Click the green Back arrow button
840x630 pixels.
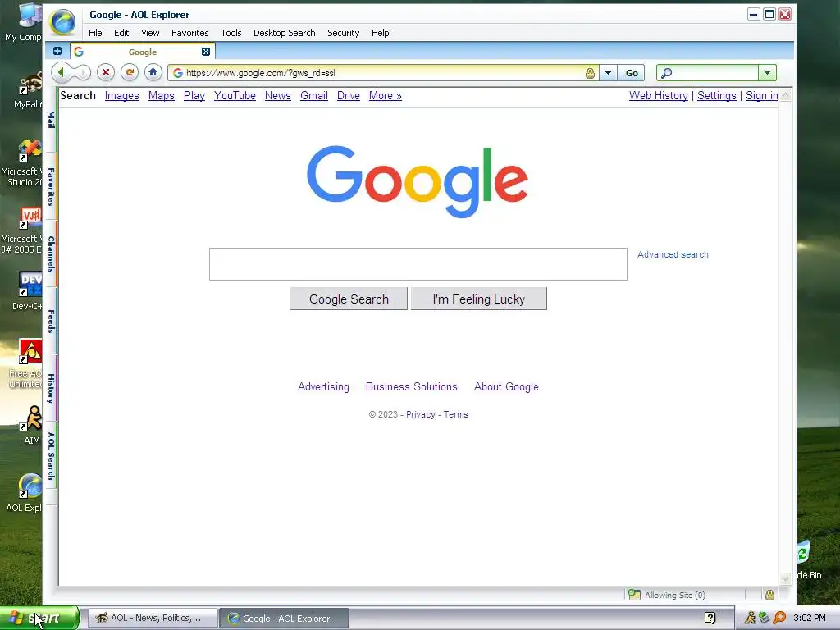(61, 72)
